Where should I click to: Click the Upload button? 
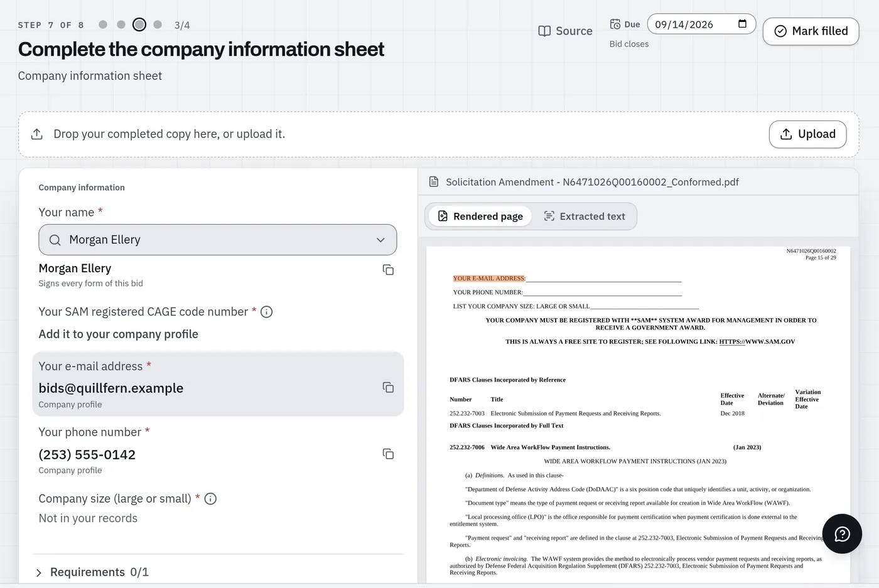pos(807,134)
